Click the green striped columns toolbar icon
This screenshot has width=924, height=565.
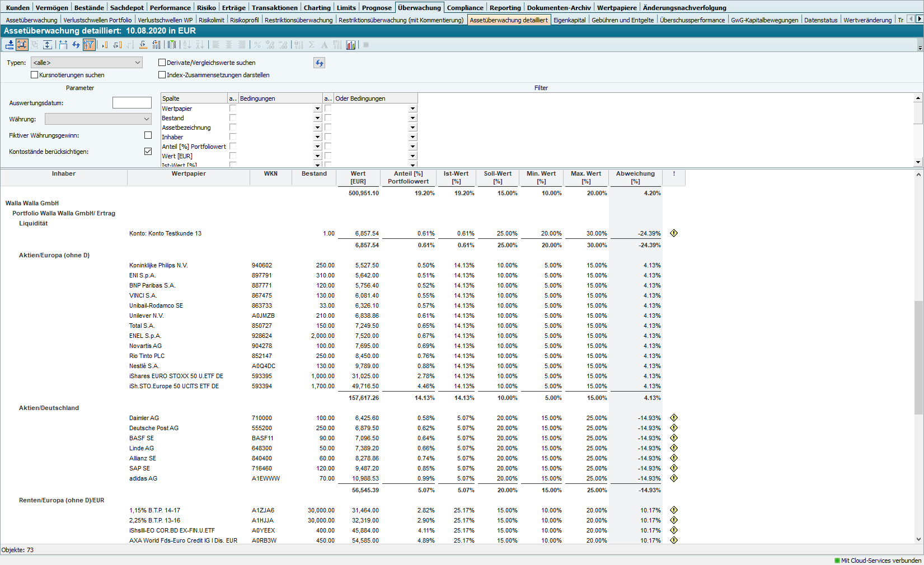point(172,45)
